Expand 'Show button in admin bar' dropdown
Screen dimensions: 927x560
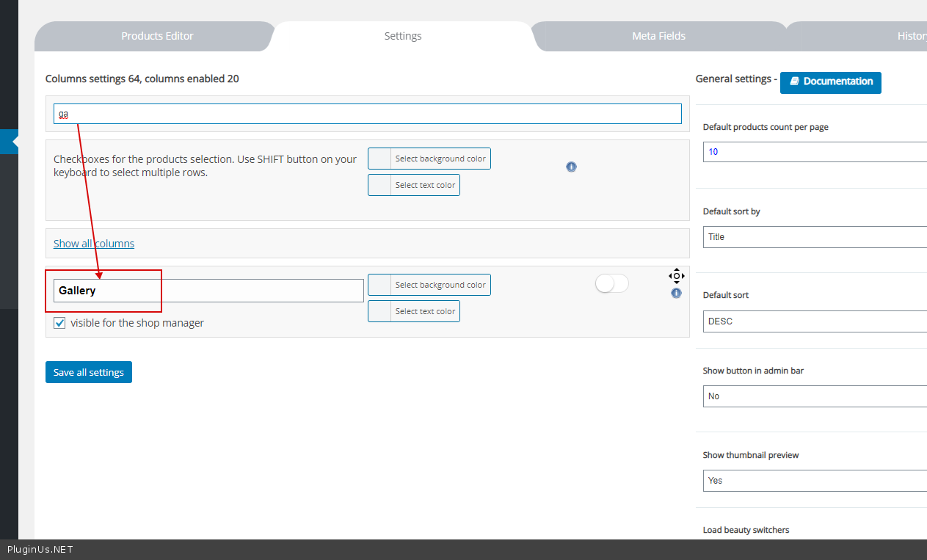pyautogui.click(x=815, y=396)
